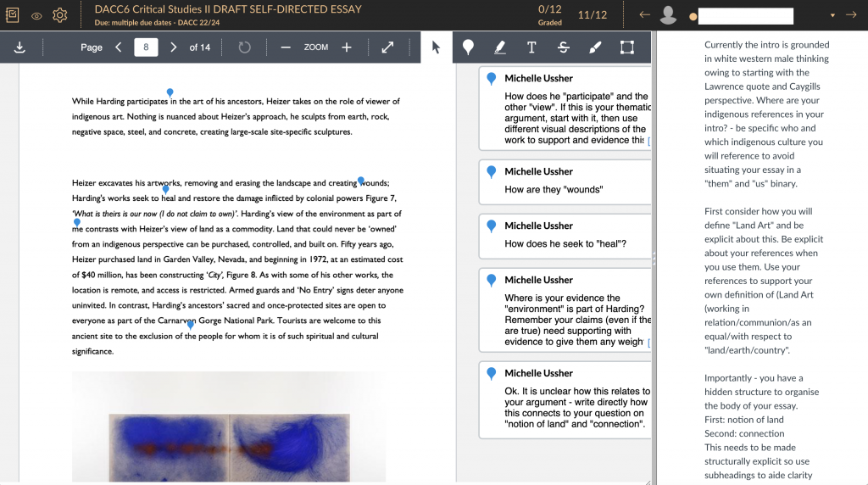Go to next student arrow
Viewport: 868px width, 485px height.
[x=851, y=15]
